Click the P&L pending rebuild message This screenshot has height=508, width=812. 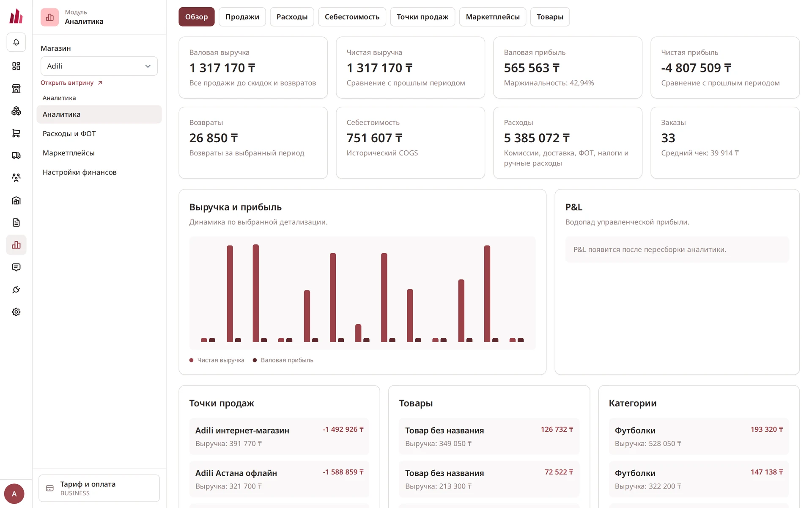pos(677,250)
